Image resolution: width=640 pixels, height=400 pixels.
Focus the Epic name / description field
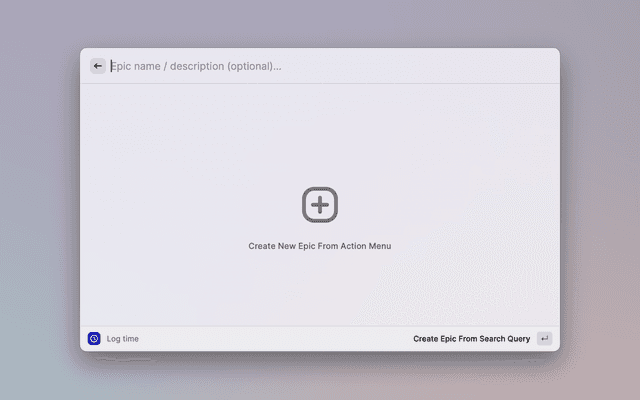[300, 66]
